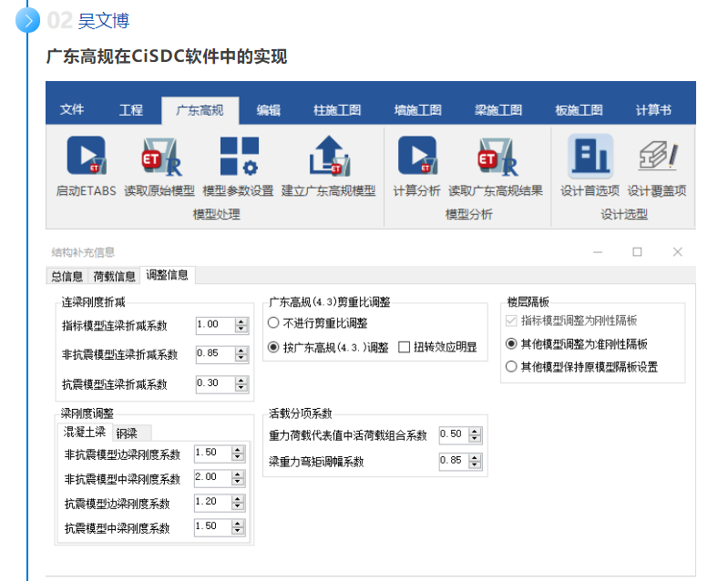Adjust 梁重力弯矩调幅系数 spinner arrows

[x=475, y=462]
